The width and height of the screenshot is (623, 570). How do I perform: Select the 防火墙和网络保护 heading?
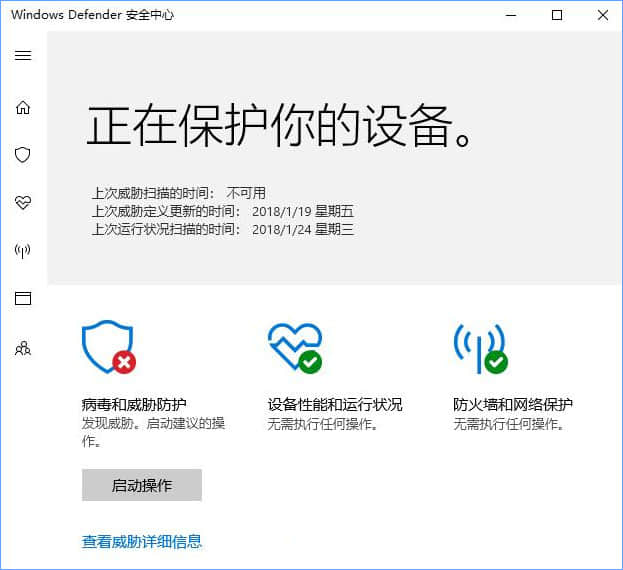(513, 405)
